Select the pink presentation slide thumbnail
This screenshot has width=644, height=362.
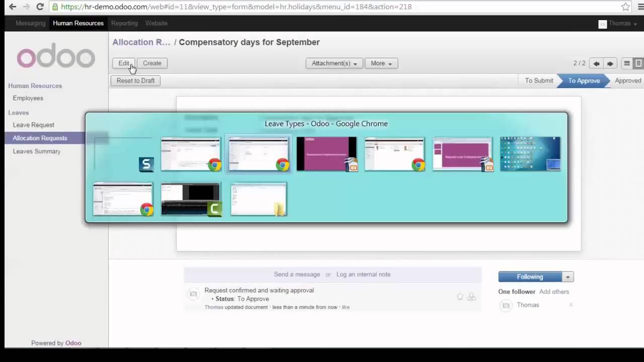click(462, 154)
